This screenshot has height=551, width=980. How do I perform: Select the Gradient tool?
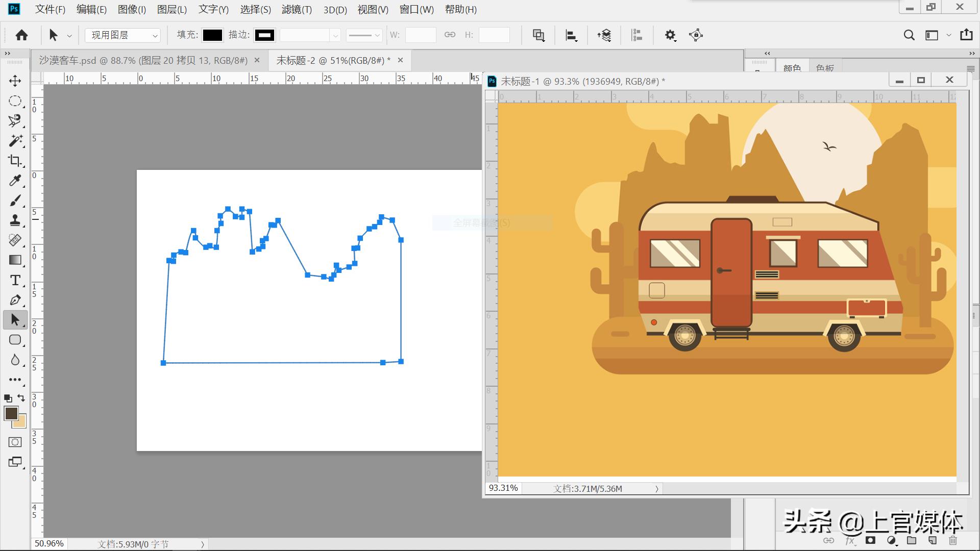tap(15, 260)
